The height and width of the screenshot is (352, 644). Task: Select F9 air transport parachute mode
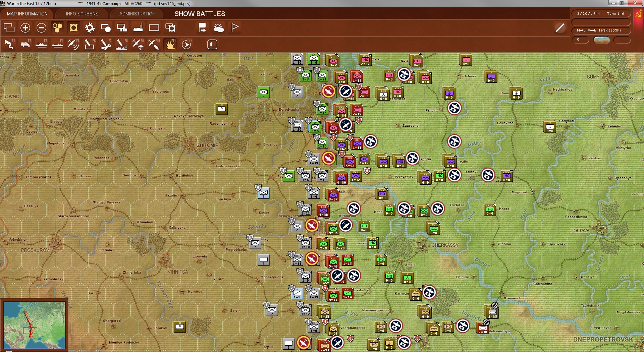[x=138, y=44]
